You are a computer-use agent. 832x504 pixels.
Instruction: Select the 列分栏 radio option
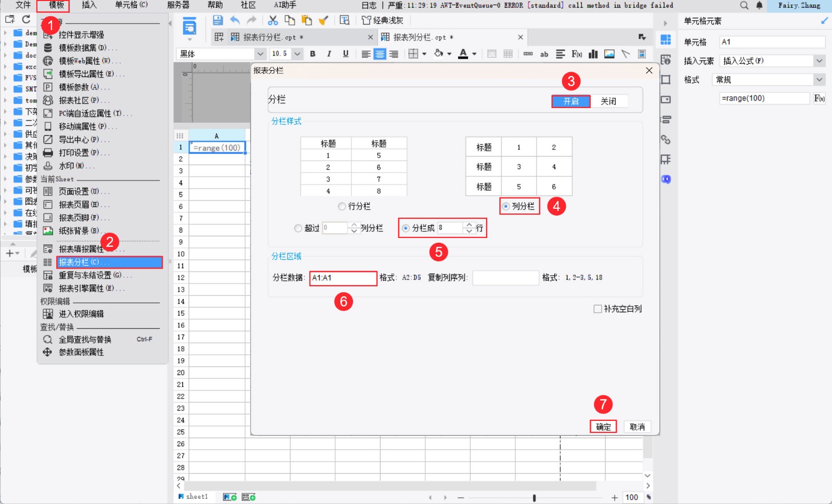tap(505, 206)
